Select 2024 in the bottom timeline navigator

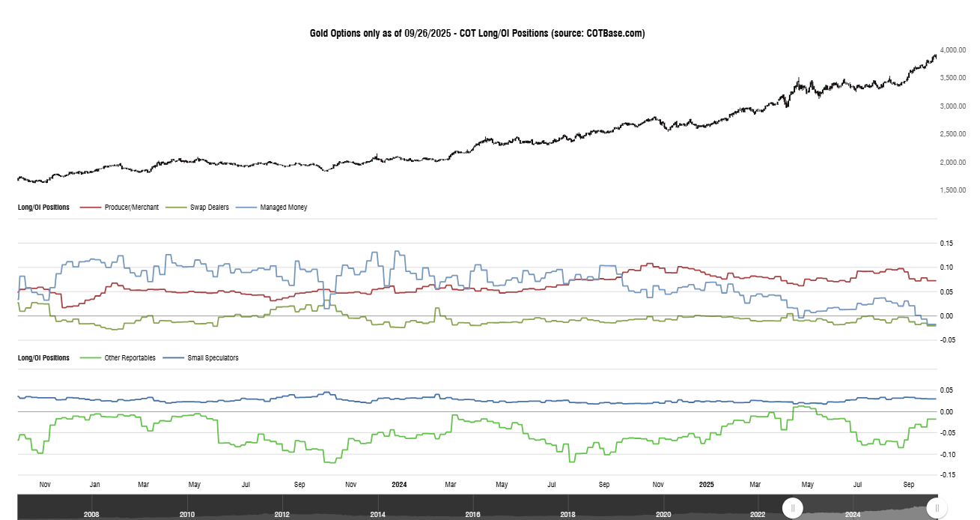852,515
